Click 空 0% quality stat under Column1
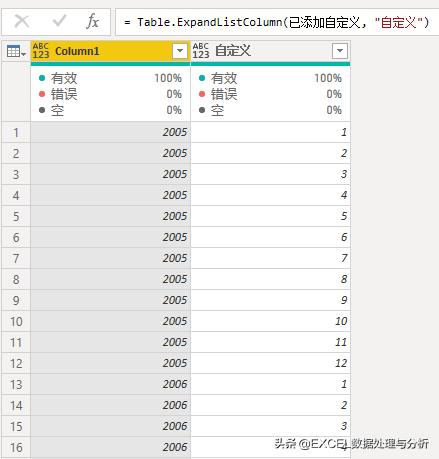439x459 pixels. click(x=110, y=110)
